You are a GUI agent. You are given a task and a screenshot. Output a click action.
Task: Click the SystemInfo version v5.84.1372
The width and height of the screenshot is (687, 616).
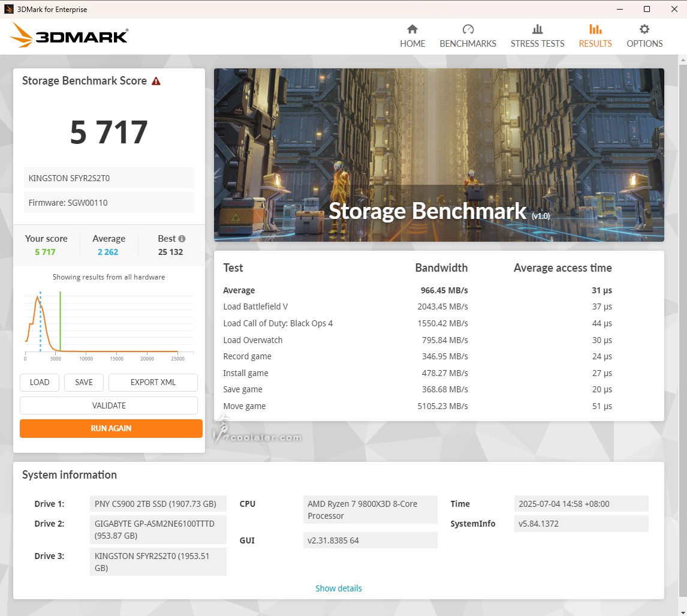tap(581, 524)
